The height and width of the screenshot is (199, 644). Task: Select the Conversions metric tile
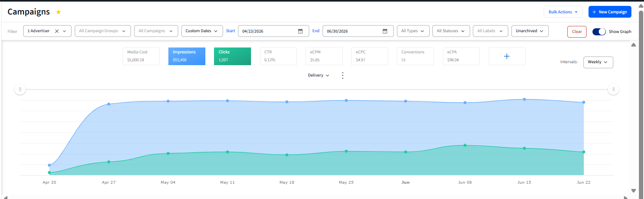pyautogui.click(x=415, y=56)
